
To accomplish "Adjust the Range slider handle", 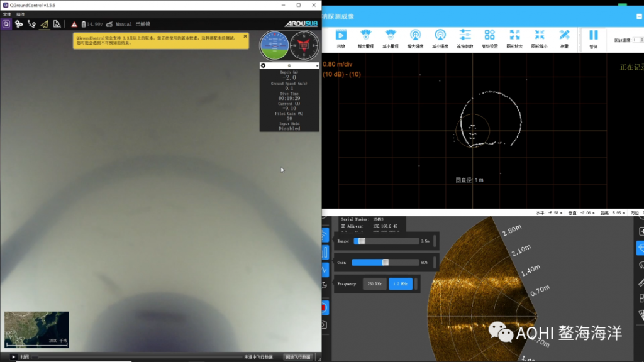I will point(362,241).
